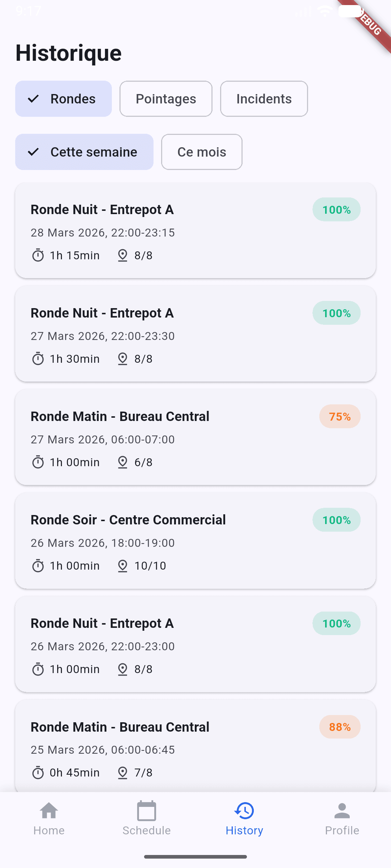Tap the Historique page title

pyautogui.click(x=68, y=53)
